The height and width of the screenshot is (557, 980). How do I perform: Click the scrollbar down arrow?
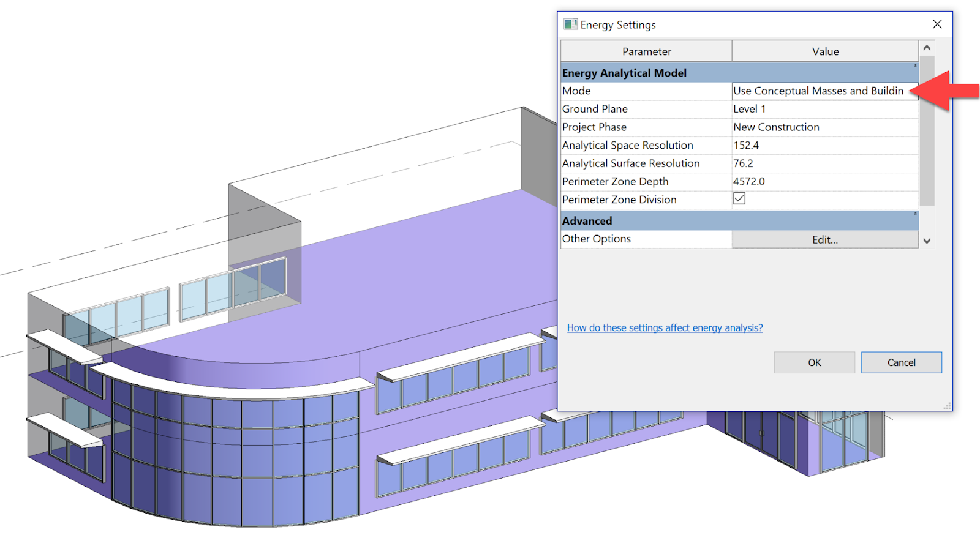point(927,241)
